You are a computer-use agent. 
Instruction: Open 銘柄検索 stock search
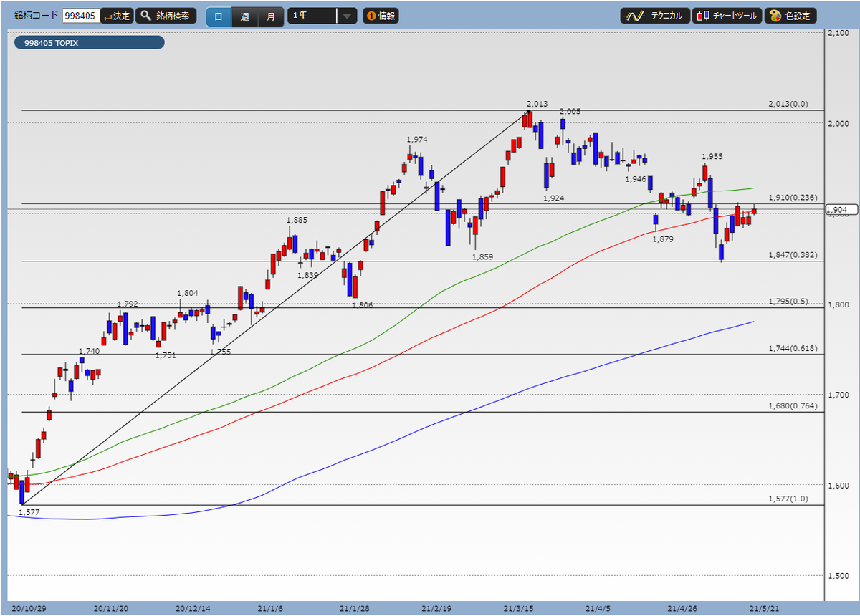pos(166,16)
